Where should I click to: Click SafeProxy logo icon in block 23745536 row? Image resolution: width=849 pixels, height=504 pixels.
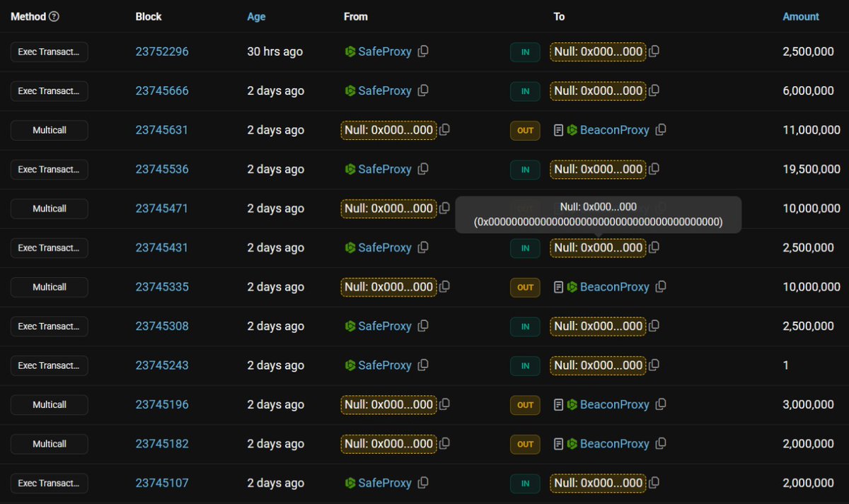coord(350,170)
